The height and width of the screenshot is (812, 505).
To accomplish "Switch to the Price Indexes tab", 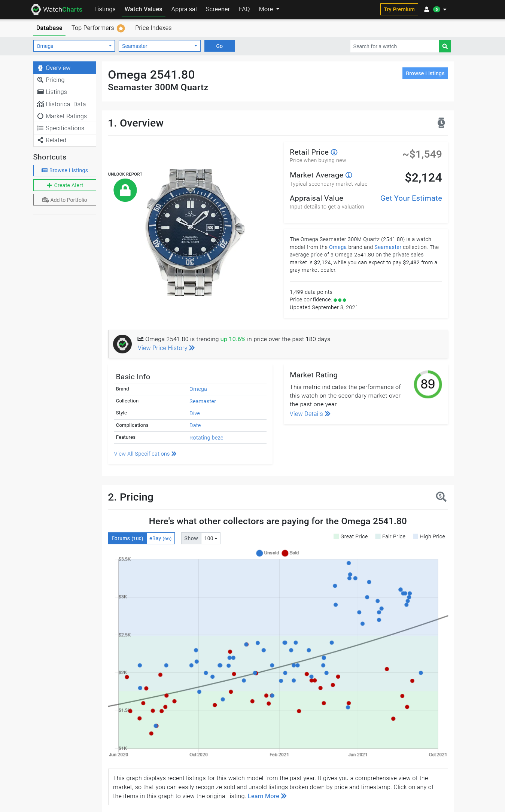I will (153, 28).
